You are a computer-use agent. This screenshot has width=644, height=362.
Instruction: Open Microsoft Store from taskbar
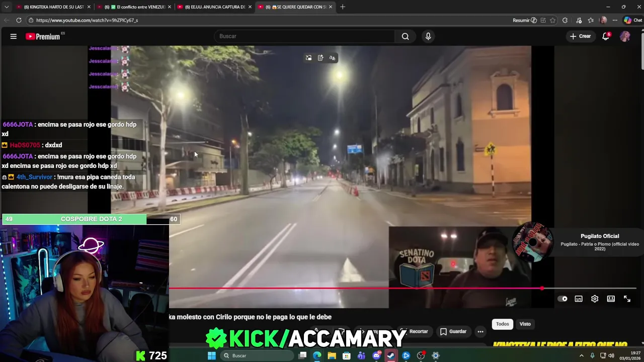[x=347, y=355]
